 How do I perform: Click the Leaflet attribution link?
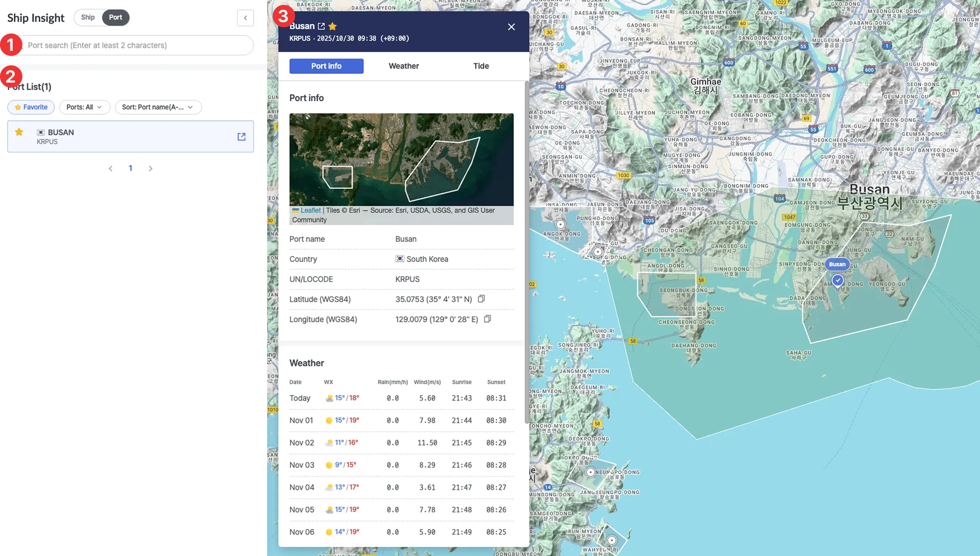310,210
